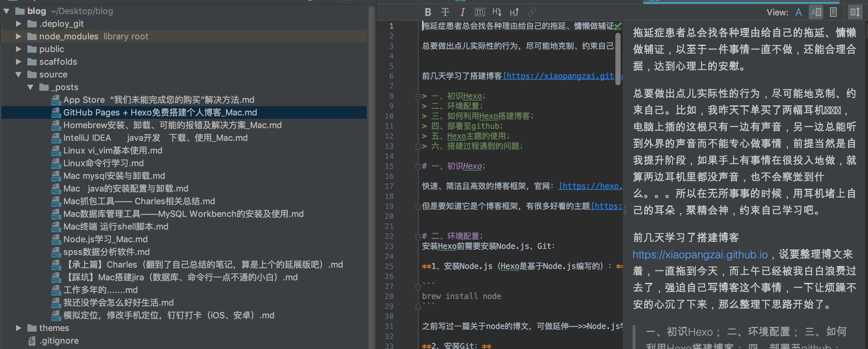Click fold marker for heading at line 22
Viewport: 868px width, 349px height.
pos(418,237)
